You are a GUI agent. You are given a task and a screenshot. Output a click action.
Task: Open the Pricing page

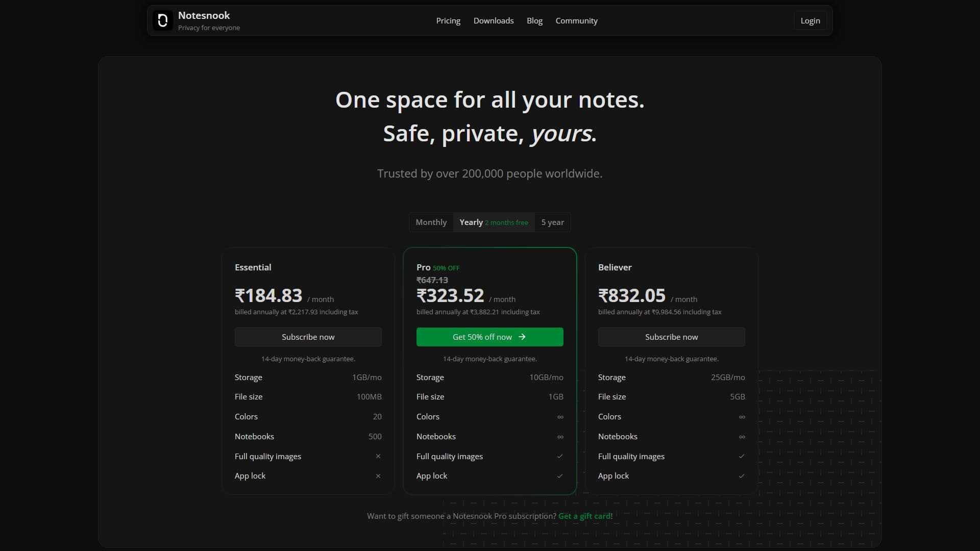point(448,20)
